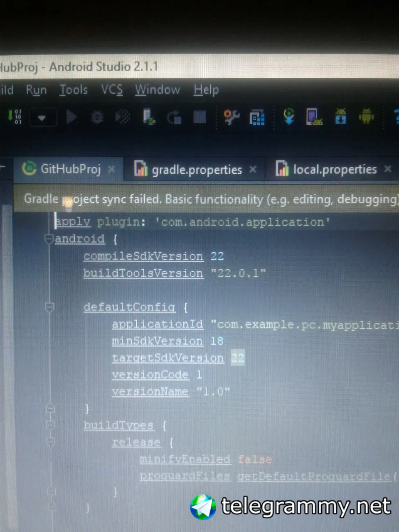Screen dimensions: 399x532
Task: Open the Run menu
Action: [36, 90]
